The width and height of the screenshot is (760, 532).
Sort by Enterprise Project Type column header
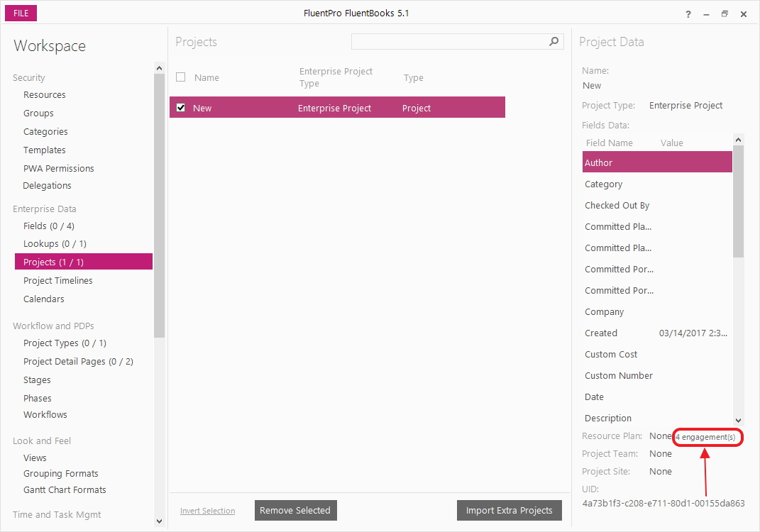[336, 77]
